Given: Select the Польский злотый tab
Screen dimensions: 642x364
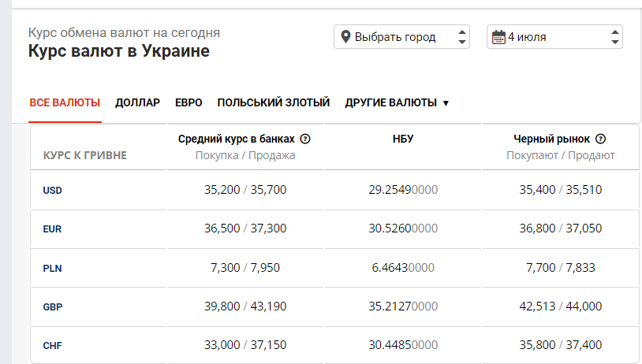Looking at the screenshot, I should coord(273,102).
